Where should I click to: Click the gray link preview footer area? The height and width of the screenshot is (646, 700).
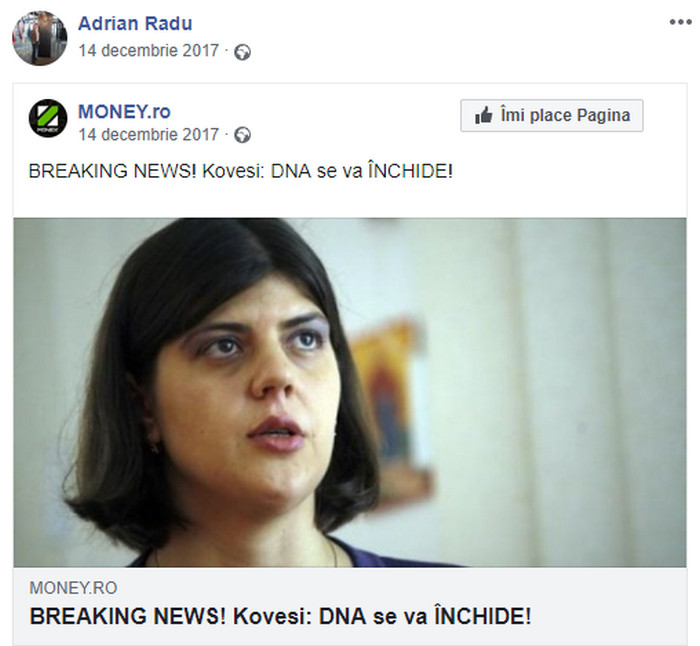click(350, 606)
